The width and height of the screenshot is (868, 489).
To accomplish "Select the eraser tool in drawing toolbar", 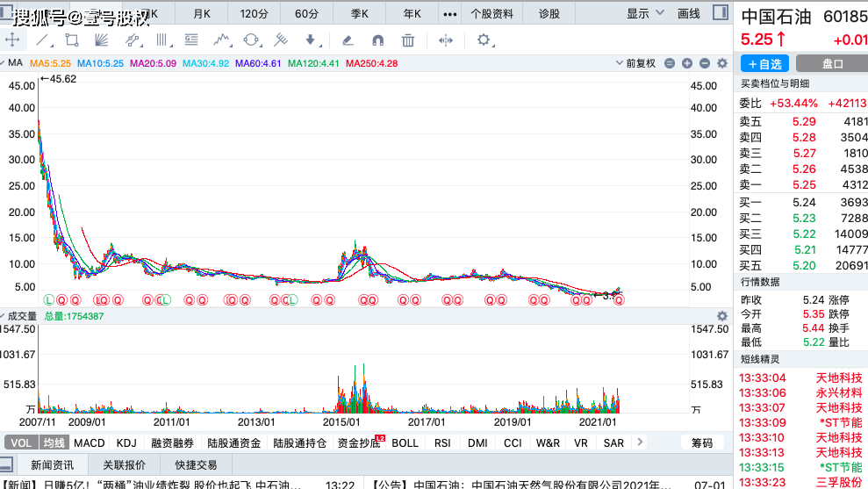I will coord(348,40).
